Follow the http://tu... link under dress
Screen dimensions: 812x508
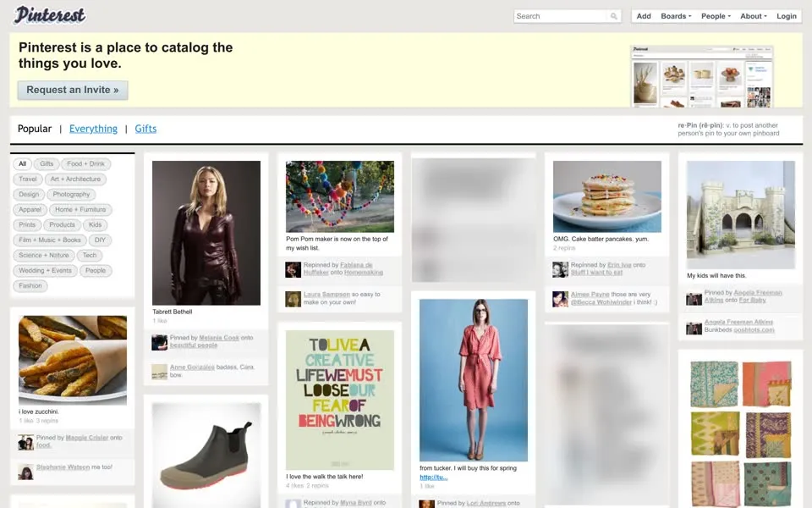pyautogui.click(x=433, y=477)
